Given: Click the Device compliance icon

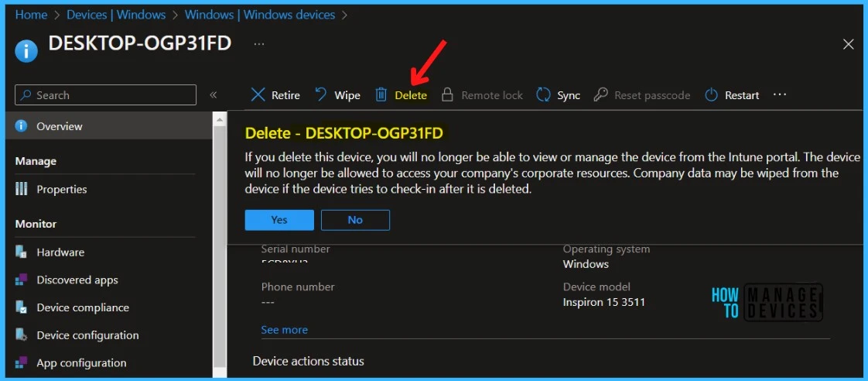Looking at the screenshot, I should point(22,307).
